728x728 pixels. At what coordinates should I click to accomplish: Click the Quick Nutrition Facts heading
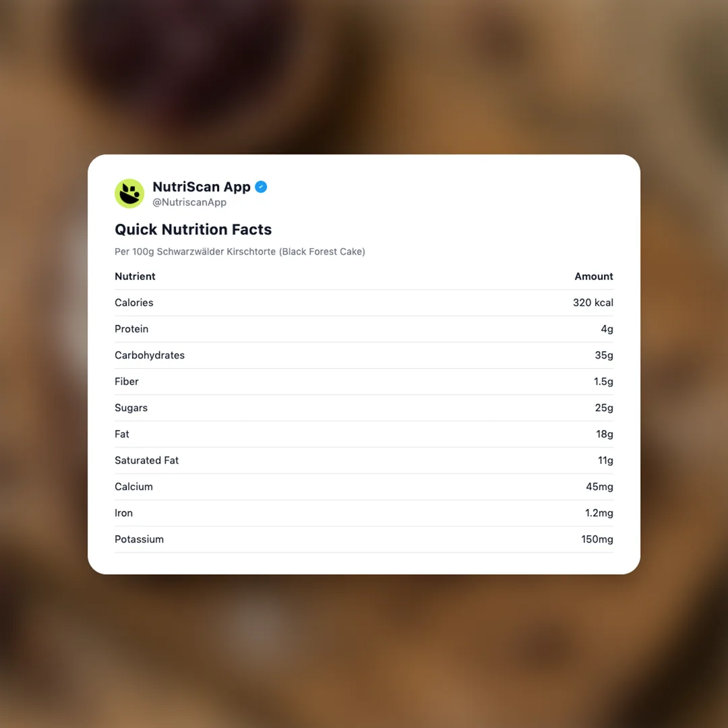point(193,229)
